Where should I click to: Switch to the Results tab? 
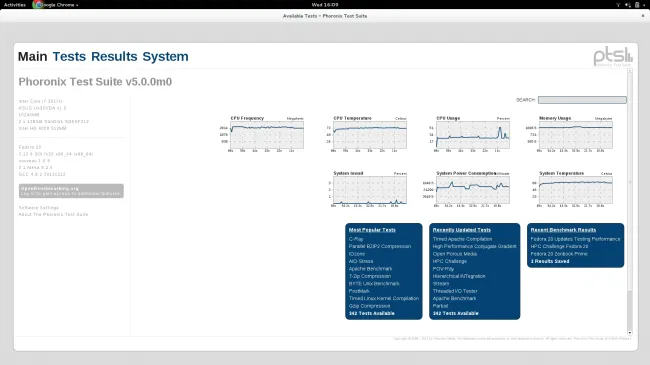click(x=114, y=56)
